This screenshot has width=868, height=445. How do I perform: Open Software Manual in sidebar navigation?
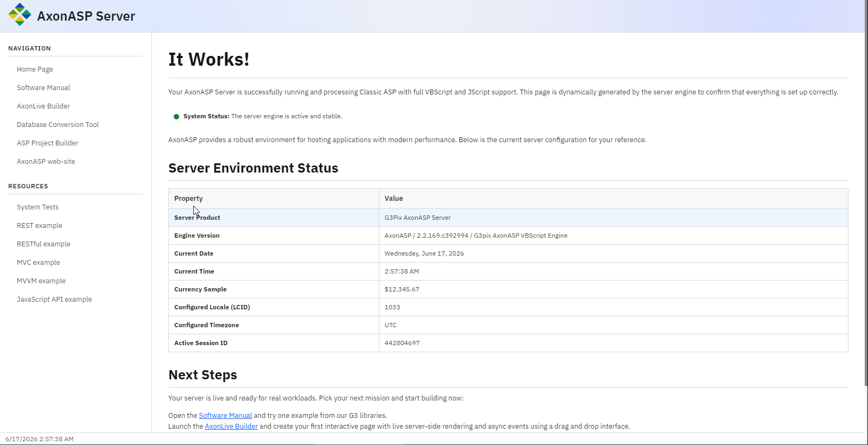43,88
